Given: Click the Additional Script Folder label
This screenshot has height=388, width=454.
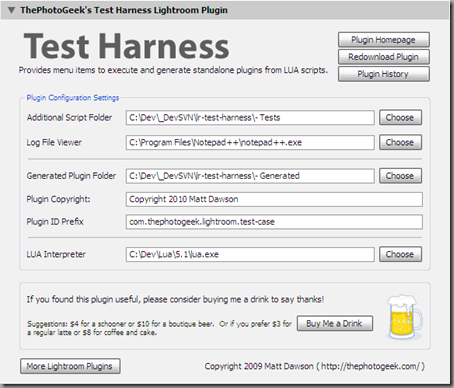Looking at the screenshot, I should 69,117.
